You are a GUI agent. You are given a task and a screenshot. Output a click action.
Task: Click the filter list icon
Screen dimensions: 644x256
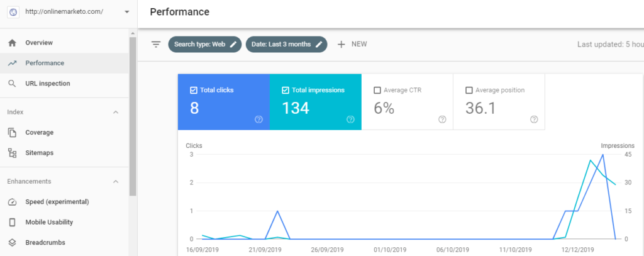coord(156,44)
